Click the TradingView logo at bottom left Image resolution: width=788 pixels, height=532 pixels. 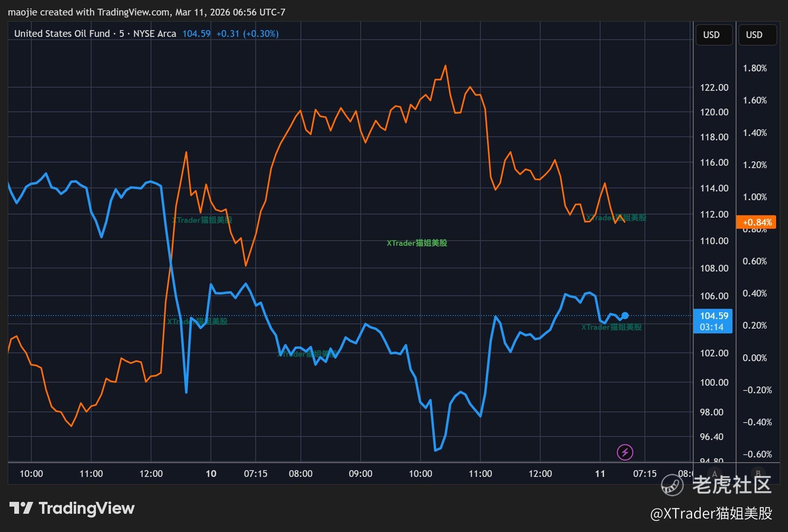point(72,508)
